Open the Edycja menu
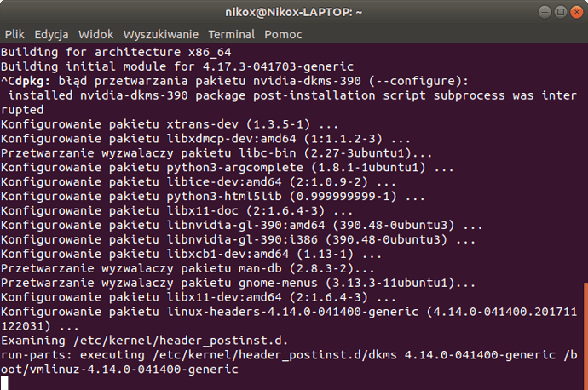588x390 pixels. coord(52,35)
